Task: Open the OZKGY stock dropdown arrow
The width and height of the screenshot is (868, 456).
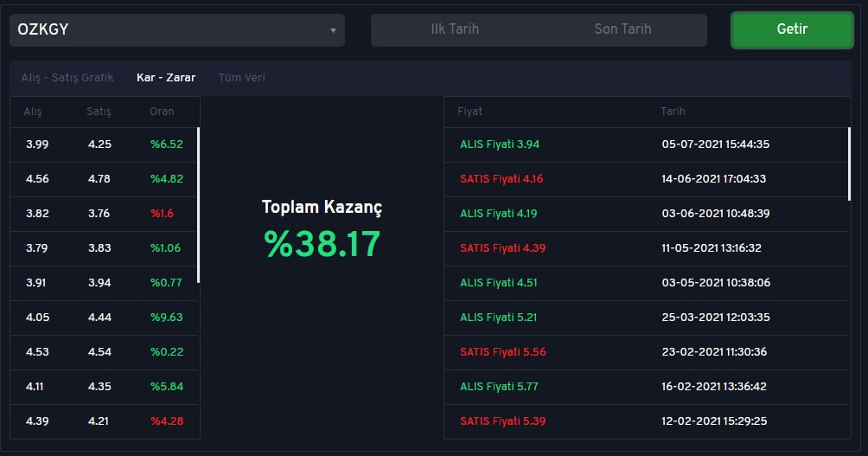Action: tap(333, 30)
